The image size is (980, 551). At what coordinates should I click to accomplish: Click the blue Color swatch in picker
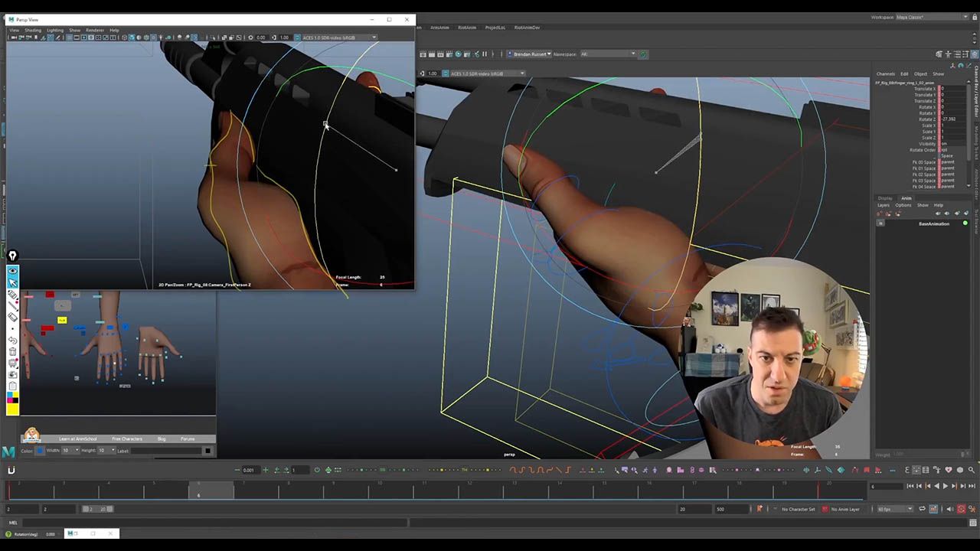(40, 451)
